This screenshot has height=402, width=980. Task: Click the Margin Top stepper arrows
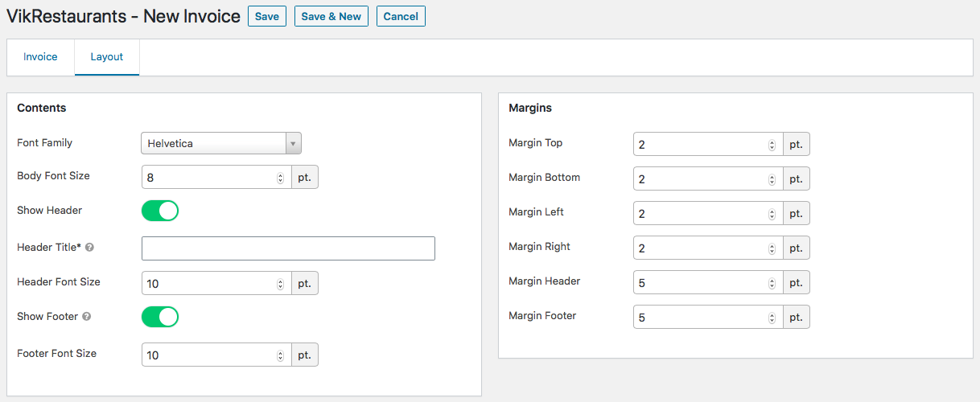pyautogui.click(x=772, y=146)
